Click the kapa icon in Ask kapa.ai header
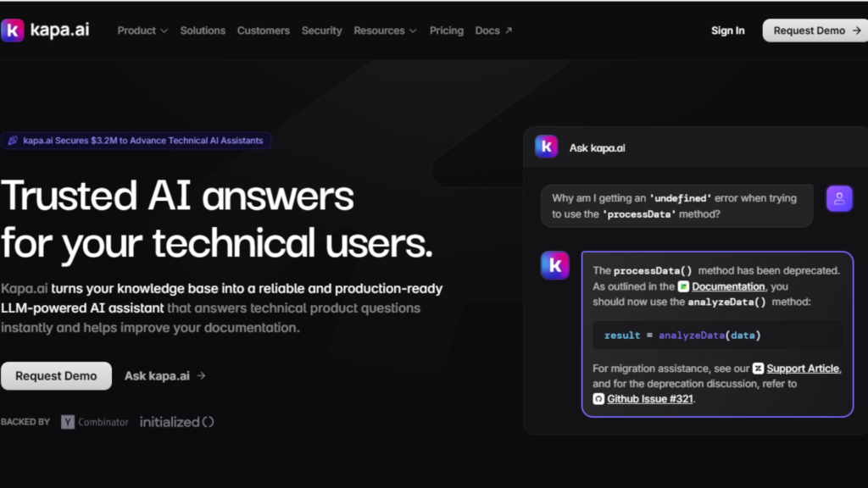The height and width of the screenshot is (488, 868). (x=547, y=147)
